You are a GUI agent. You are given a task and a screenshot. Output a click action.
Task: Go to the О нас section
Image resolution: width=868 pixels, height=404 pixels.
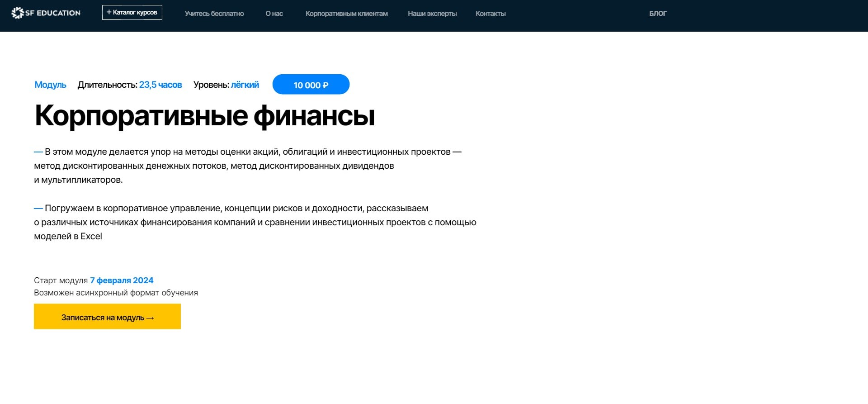(274, 14)
